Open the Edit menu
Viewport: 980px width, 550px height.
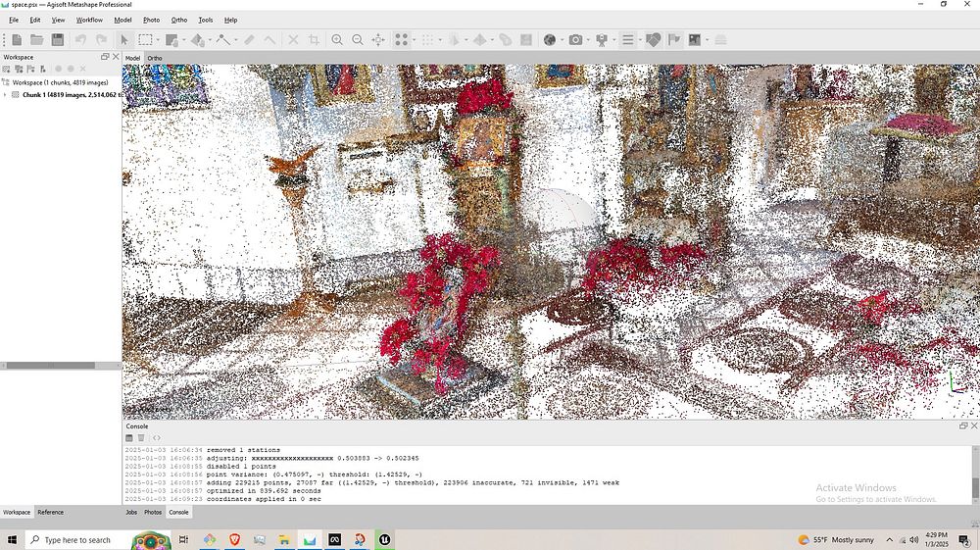coord(35,20)
